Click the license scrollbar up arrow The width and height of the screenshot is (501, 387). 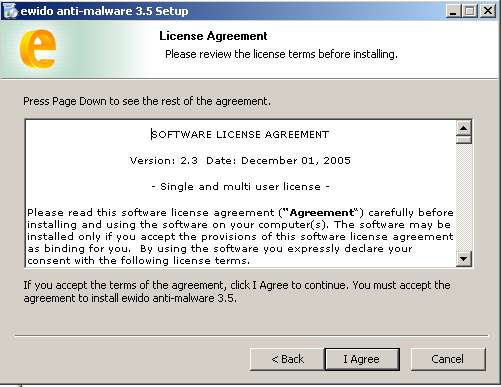[x=464, y=128]
